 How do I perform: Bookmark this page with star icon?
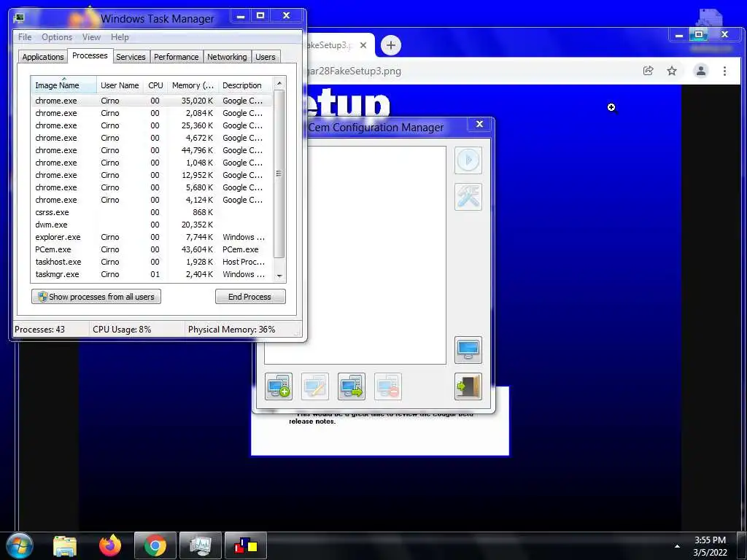click(x=672, y=71)
